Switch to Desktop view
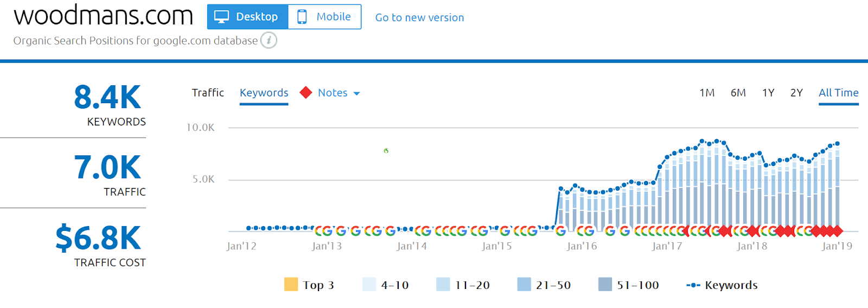 click(x=248, y=17)
